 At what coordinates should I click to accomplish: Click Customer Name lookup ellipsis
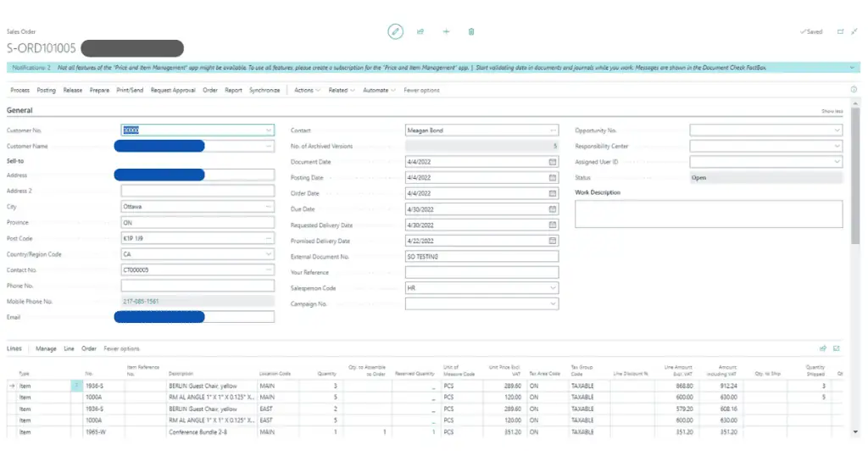click(268, 146)
